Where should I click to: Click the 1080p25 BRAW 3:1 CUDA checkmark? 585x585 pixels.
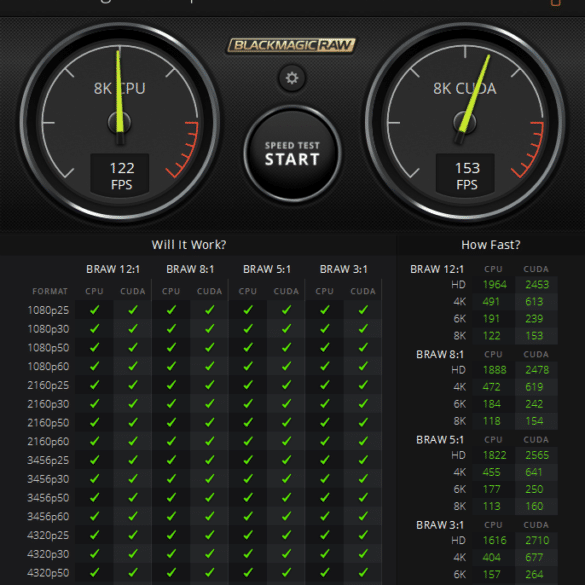(x=363, y=310)
